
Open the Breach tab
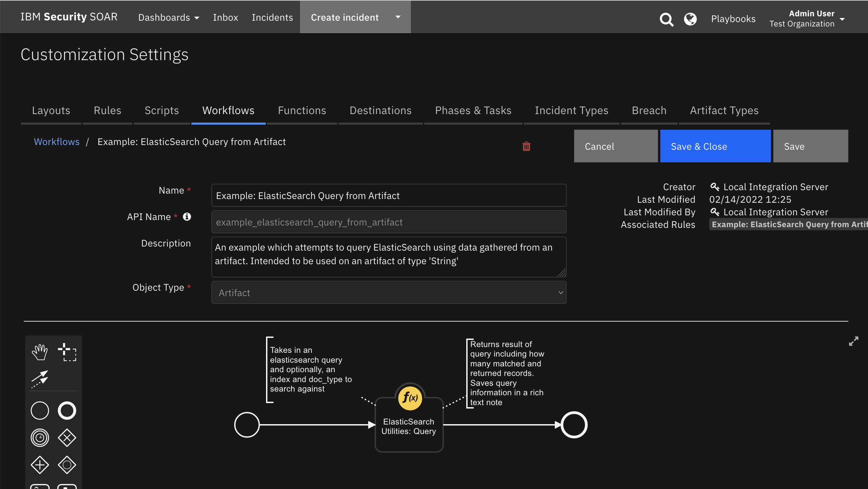tap(649, 111)
